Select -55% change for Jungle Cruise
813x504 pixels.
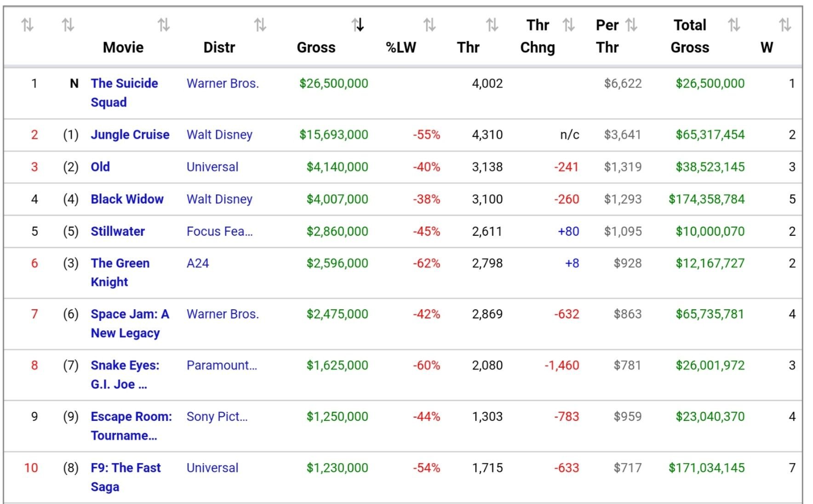(427, 135)
